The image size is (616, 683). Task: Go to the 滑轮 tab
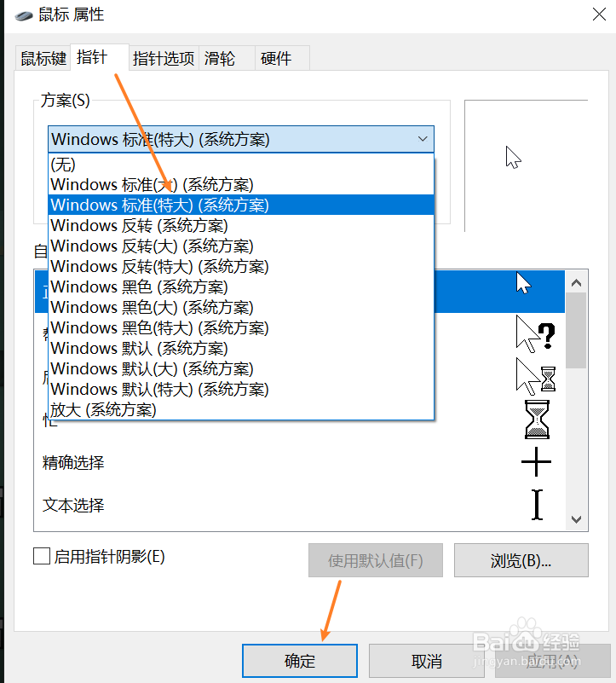pos(227,58)
